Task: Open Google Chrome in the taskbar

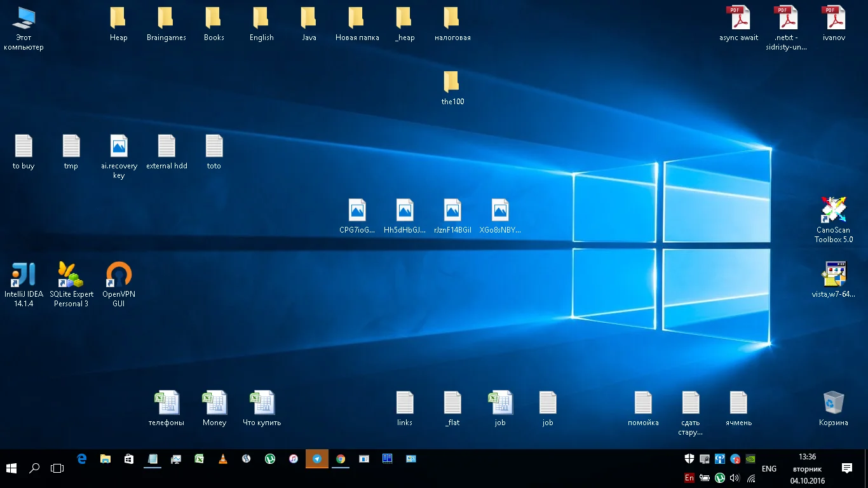Action: click(x=341, y=459)
